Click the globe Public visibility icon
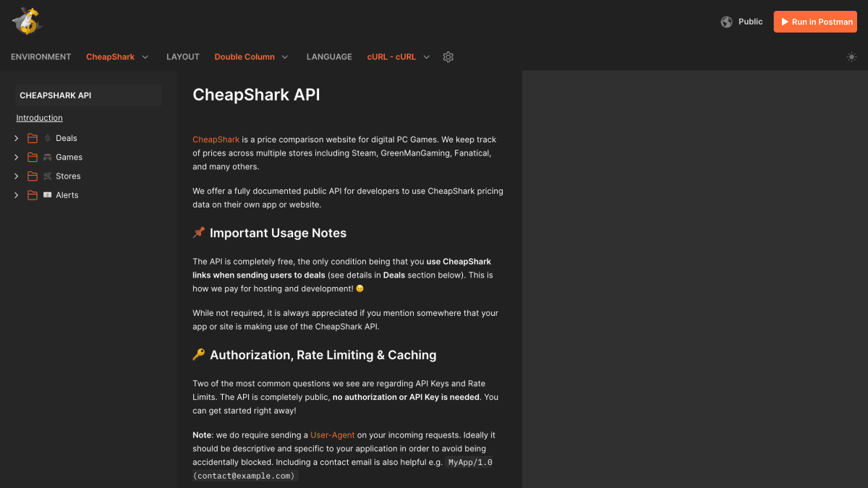 coord(726,22)
